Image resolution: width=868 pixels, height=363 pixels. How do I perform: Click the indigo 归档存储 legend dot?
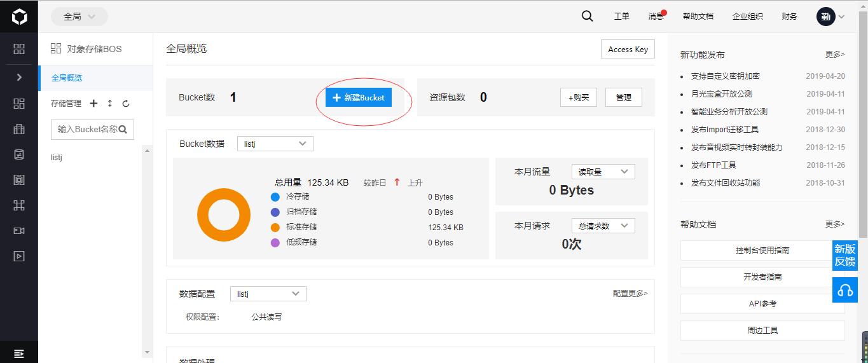pos(275,212)
